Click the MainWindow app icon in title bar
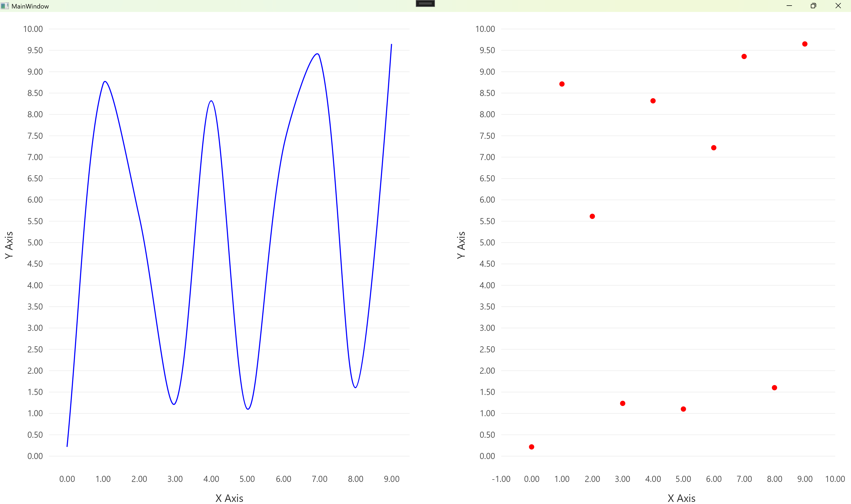 coord(5,6)
